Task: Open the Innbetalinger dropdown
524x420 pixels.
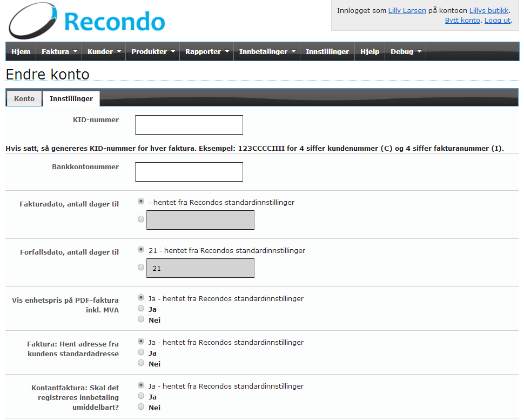Action: click(x=267, y=52)
